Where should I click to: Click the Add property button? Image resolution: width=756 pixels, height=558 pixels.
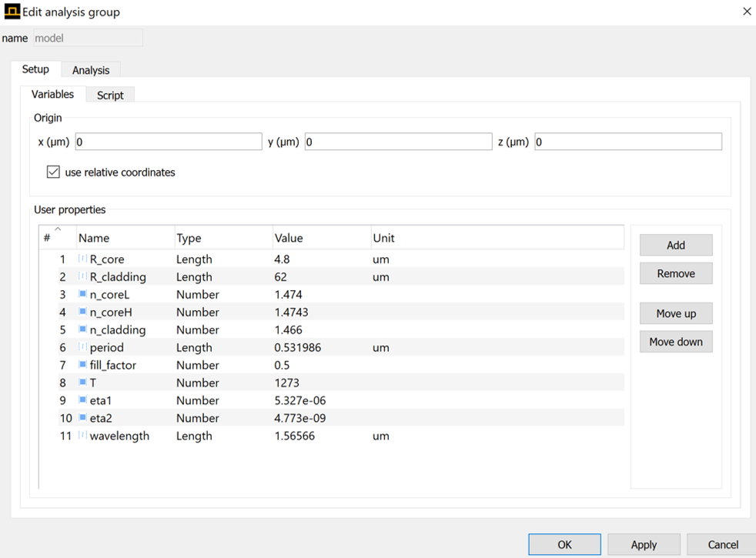[x=676, y=246]
